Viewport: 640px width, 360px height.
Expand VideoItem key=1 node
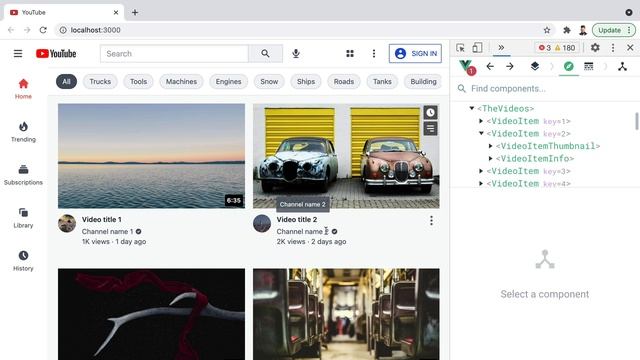tap(481, 121)
